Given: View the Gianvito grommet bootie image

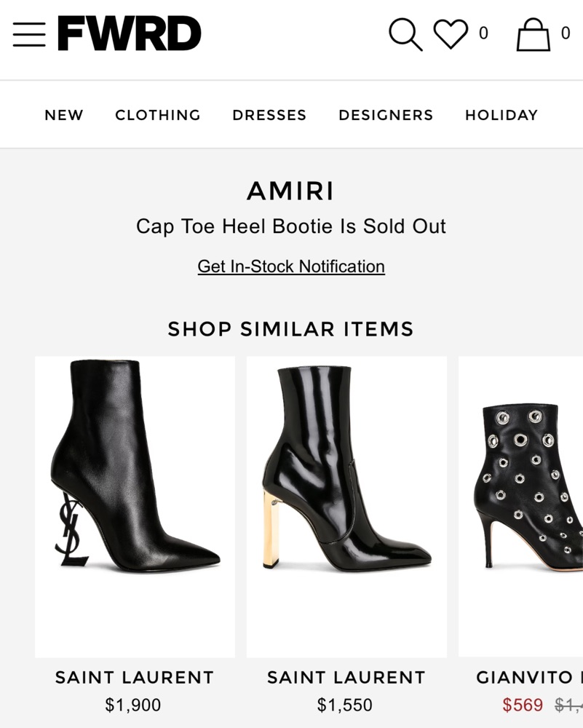Looking at the screenshot, I should tap(524, 506).
